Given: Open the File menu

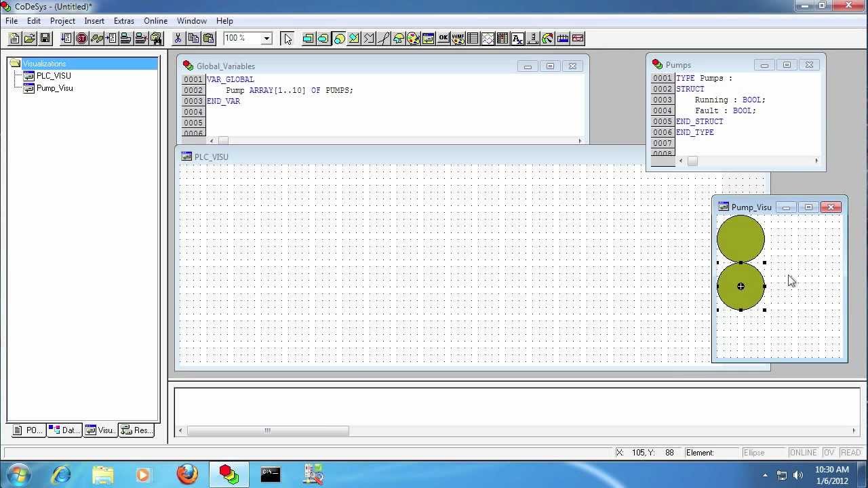Looking at the screenshot, I should pos(12,21).
